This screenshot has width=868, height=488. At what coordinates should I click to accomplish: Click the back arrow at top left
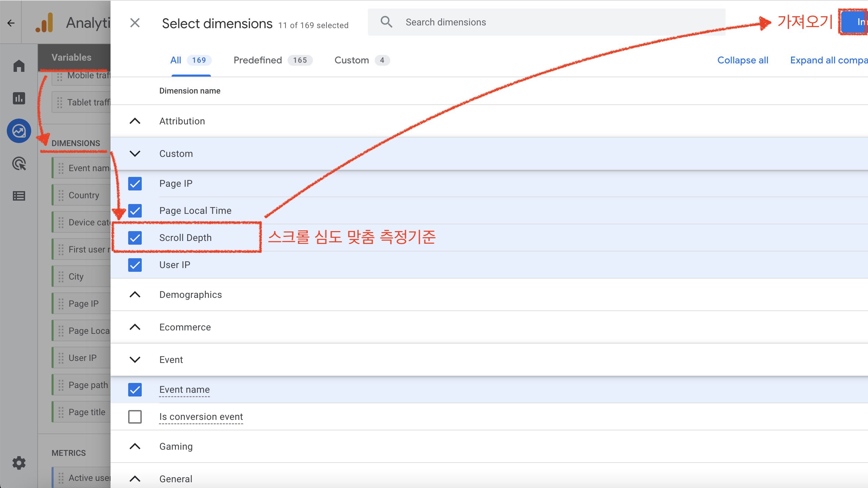[x=11, y=23]
